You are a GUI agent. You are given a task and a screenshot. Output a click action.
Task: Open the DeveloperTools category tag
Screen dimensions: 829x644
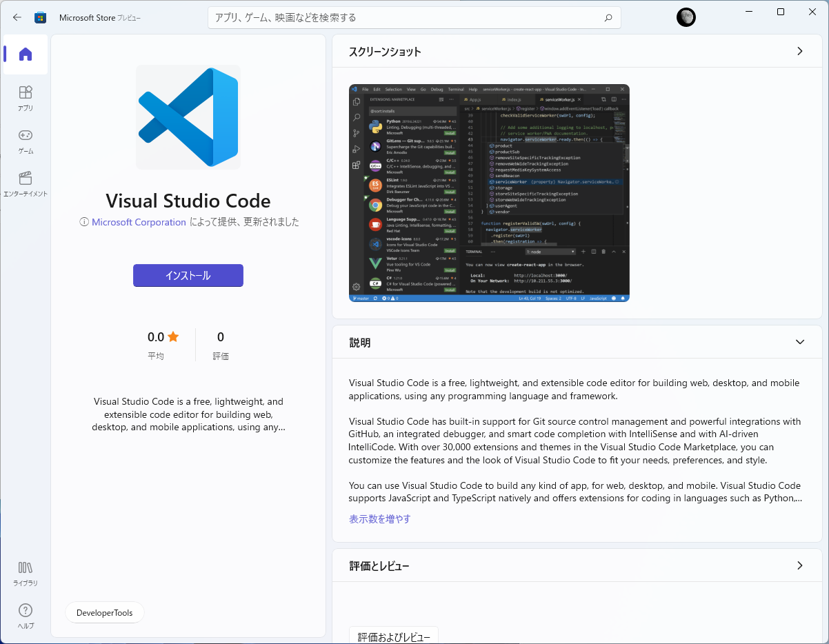[x=105, y=612]
